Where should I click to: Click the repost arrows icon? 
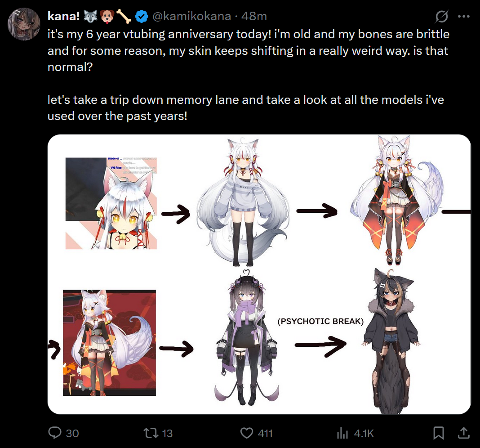151,433
